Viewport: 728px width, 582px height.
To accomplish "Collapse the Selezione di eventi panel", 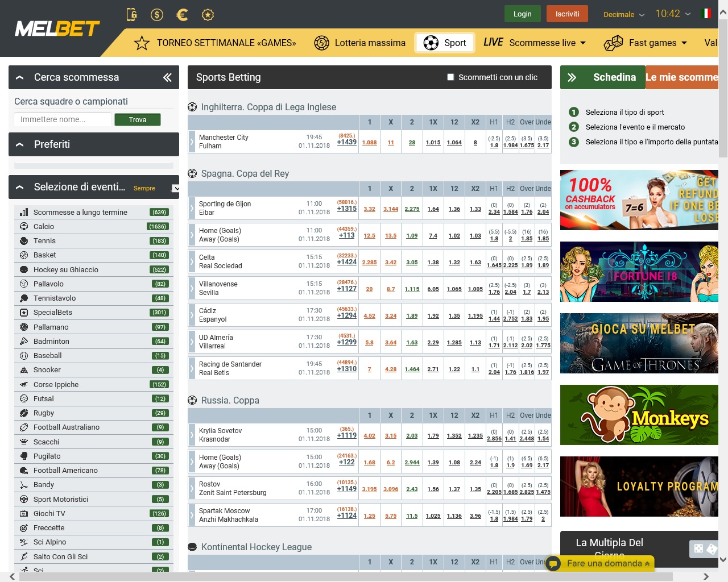I will click(20, 187).
